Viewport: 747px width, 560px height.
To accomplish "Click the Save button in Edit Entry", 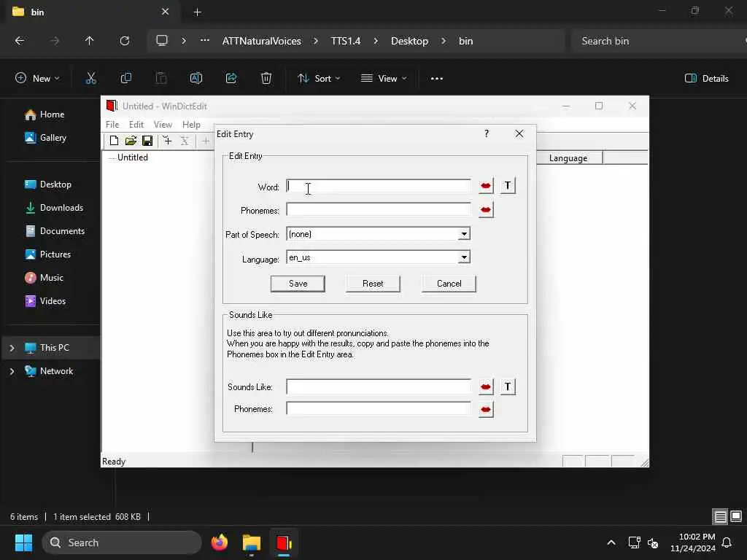I will tap(298, 284).
